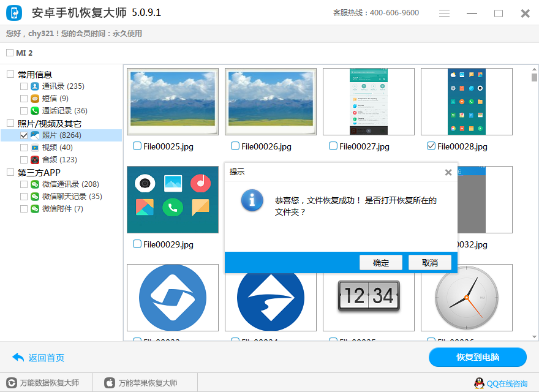Click the 微信聊天记录 WeChat chat icon
This screenshot has width=539, height=392.
[34, 196]
